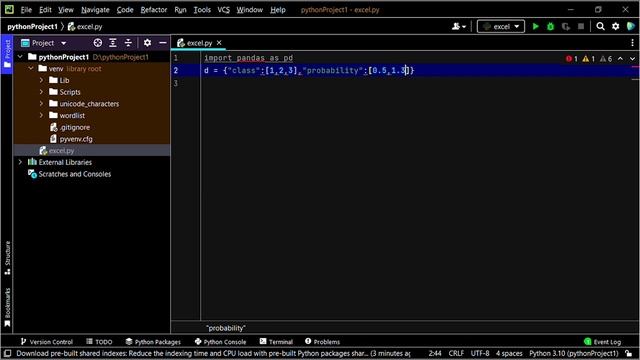Click the CRLF line separator widget
The height and width of the screenshot is (360, 640).
[456, 353]
